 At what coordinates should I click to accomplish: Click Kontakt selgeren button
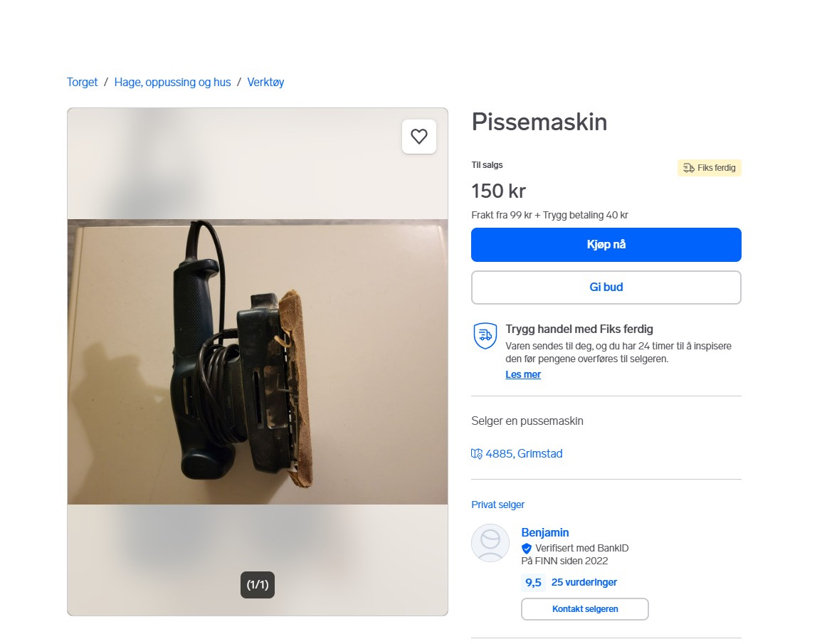(x=585, y=609)
